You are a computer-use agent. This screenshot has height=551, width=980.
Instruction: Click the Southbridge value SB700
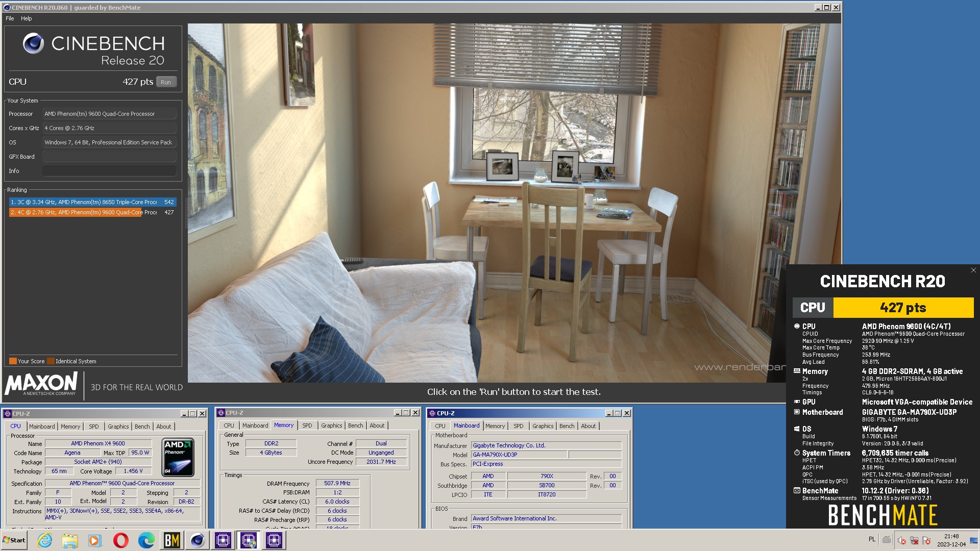tap(547, 485)
